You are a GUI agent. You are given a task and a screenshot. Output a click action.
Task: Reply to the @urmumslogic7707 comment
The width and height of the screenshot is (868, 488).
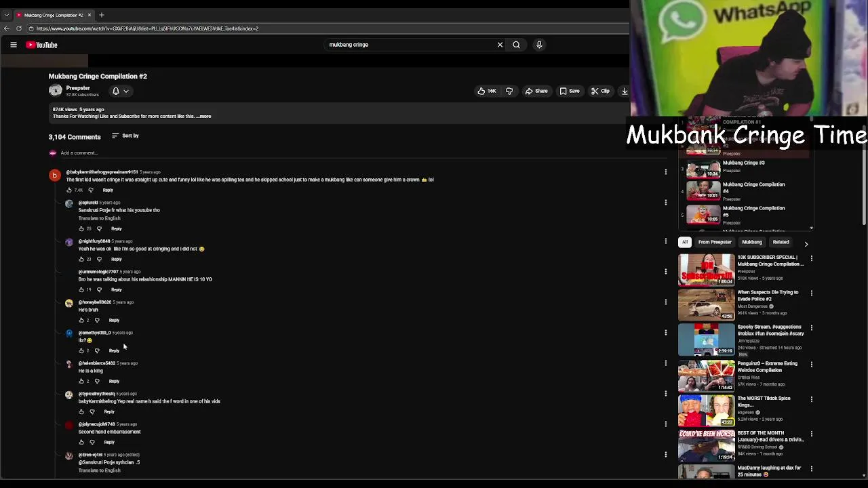point(117,290)
